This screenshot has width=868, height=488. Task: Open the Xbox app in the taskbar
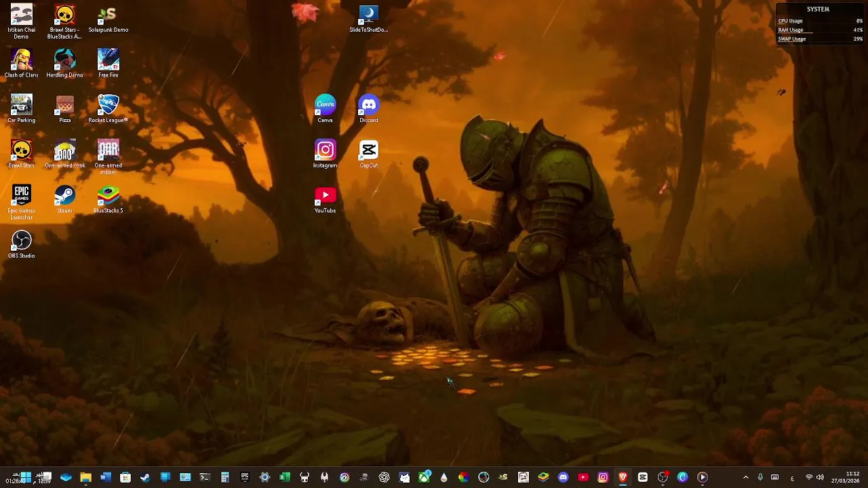click(425, 477)
